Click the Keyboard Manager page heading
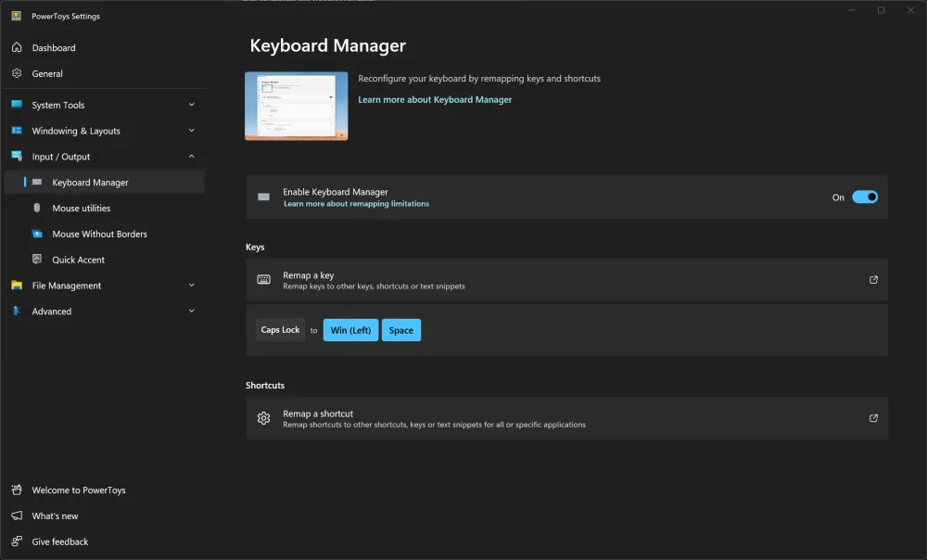927x560 pixels. 327,45
